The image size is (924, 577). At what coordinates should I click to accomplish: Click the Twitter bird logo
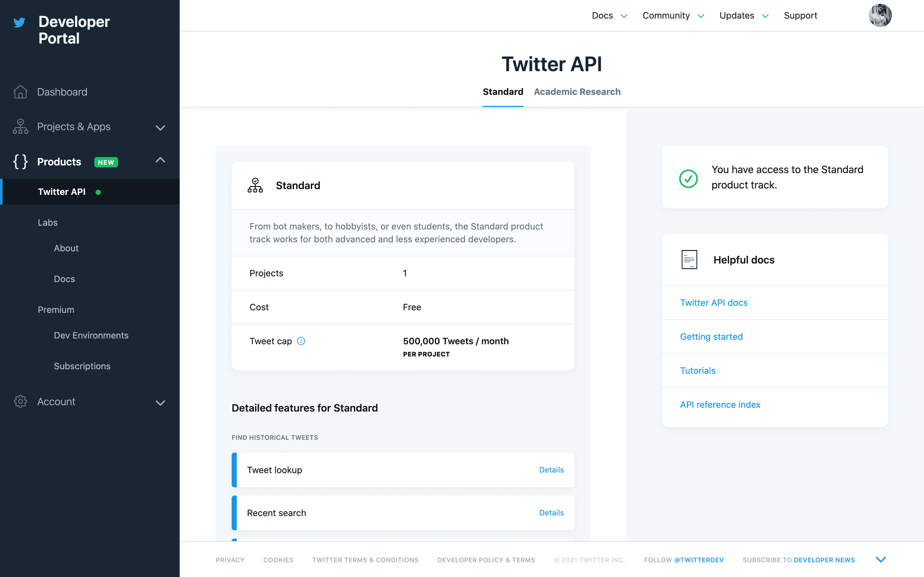(20, 22)
